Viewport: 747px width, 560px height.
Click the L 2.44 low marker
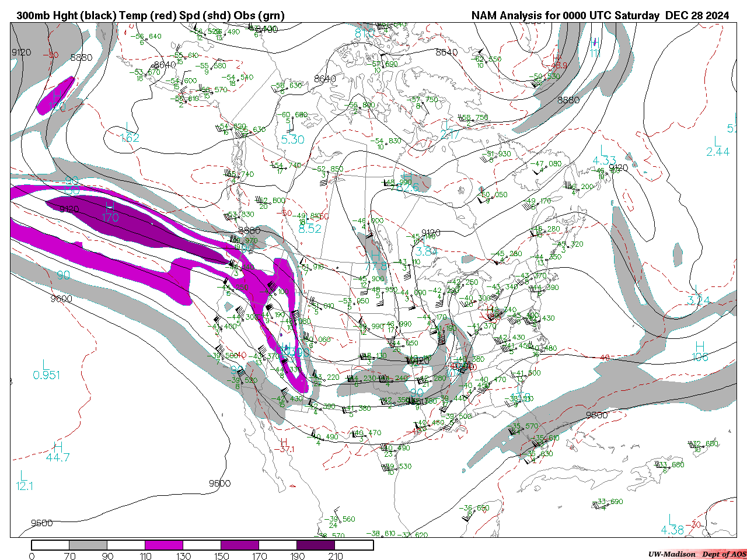[x=717, y=146]
